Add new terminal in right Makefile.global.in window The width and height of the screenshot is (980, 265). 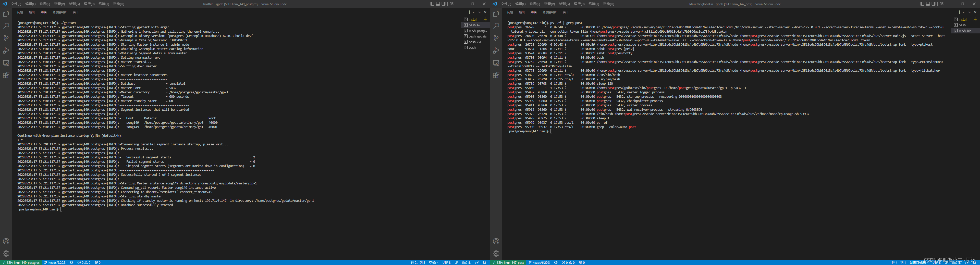[x=959, y=12]
